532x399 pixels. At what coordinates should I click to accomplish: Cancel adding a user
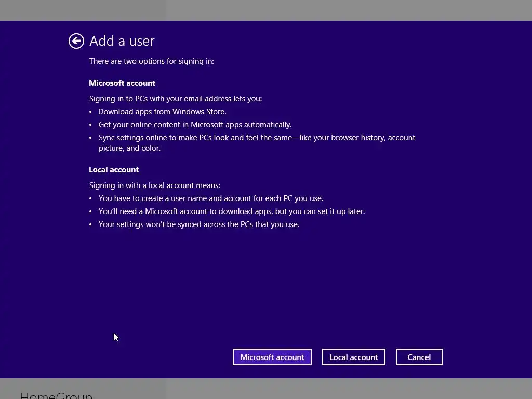point(419,357)
